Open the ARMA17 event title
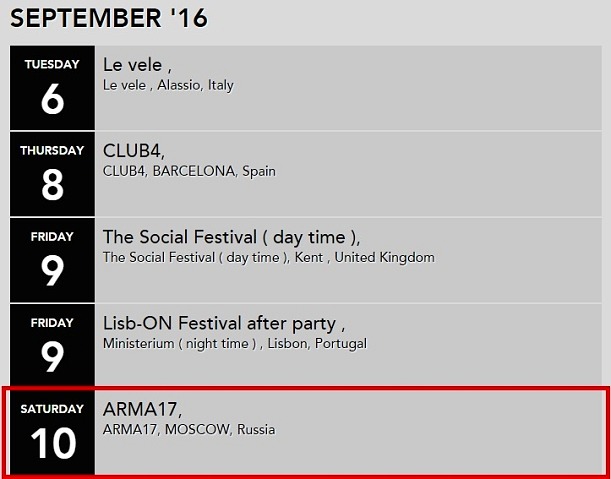Viewport: 611px width, 479px height. point(142,409)
